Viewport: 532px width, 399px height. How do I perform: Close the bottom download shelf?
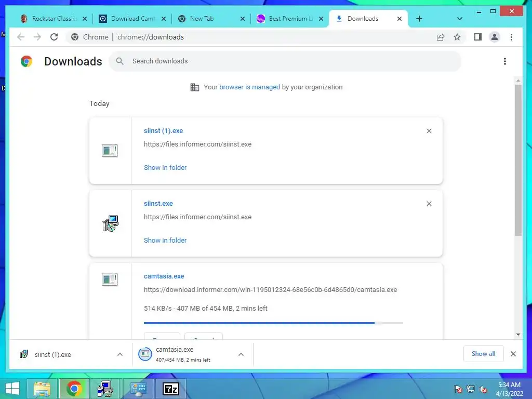513,354
